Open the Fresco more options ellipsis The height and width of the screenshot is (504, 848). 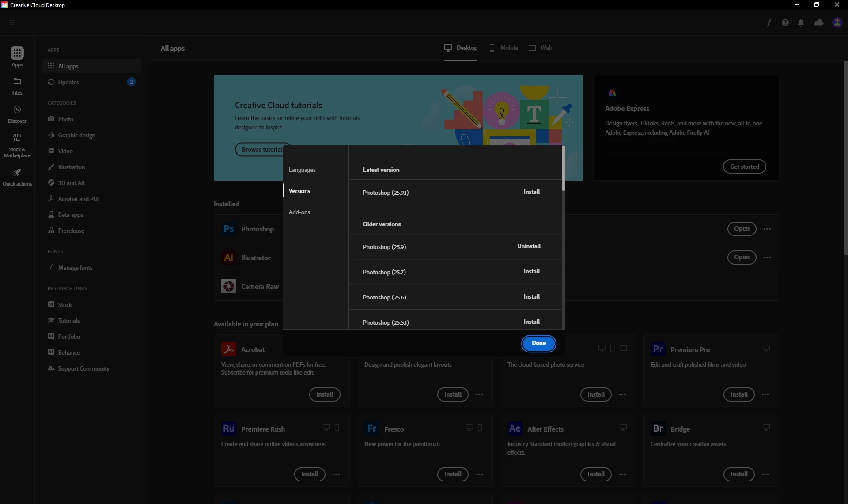[479, 474]
